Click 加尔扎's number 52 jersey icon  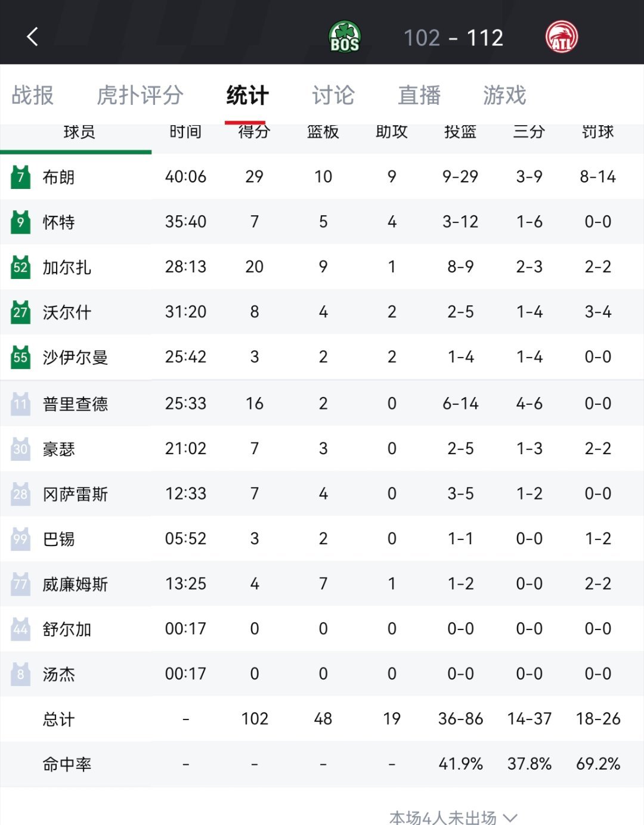[20, 267]
